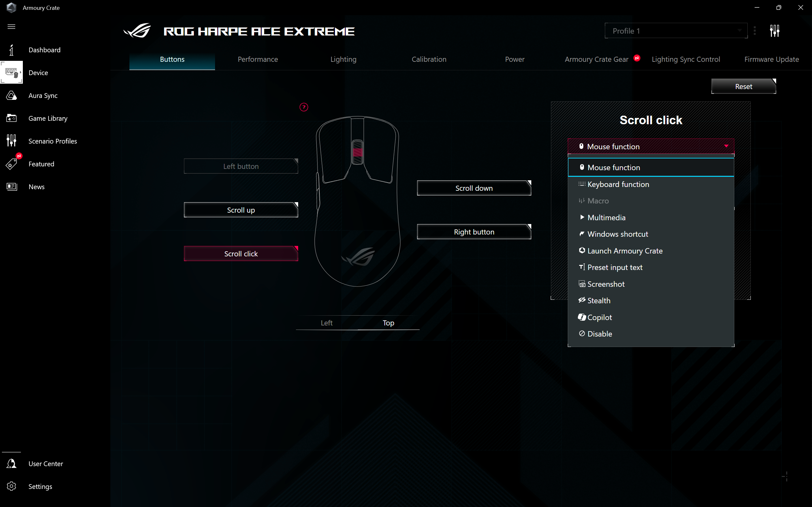Select Disable from the function list

point(599,334)
